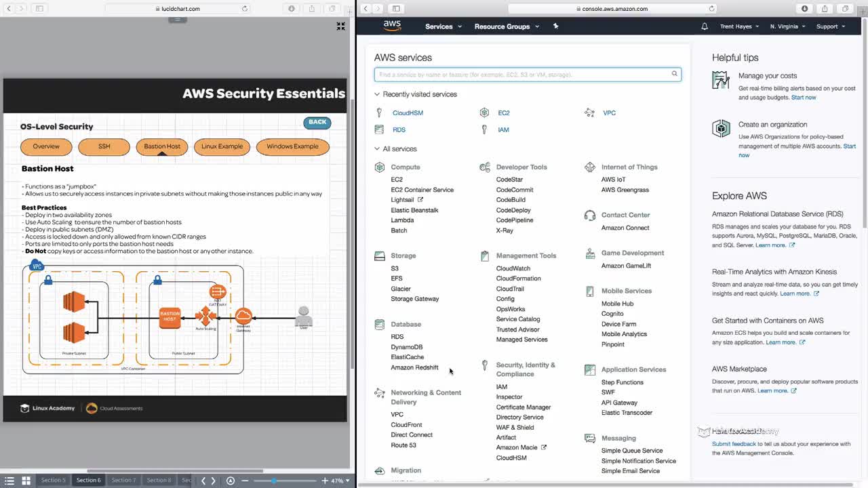
Task: Open the Support dropdown menu
Action: click(831, 26)
